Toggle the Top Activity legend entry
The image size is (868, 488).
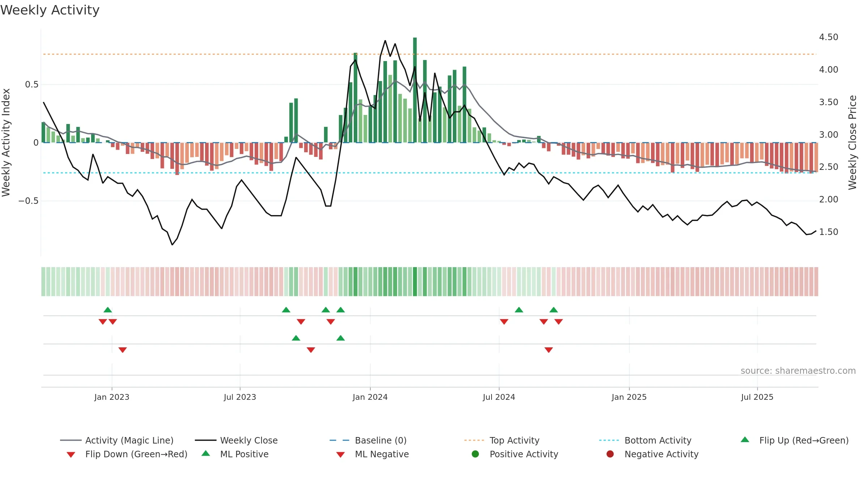[x=502, y=440]
